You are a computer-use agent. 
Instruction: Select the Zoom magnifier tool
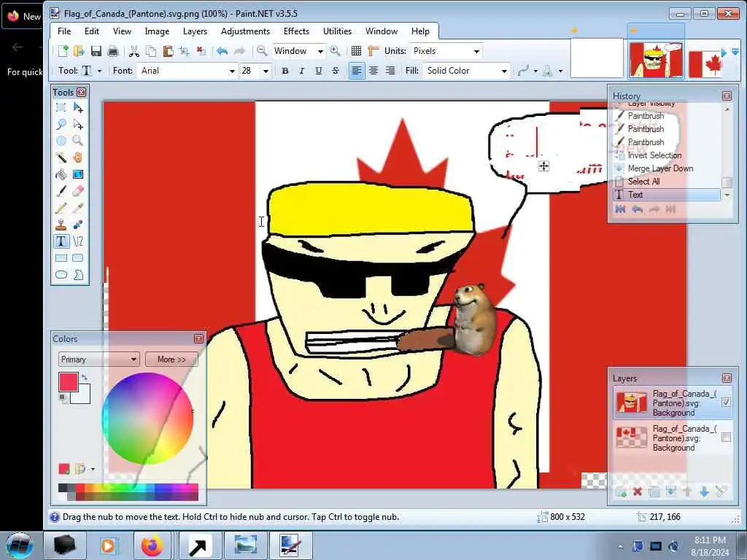coord(78,141)
